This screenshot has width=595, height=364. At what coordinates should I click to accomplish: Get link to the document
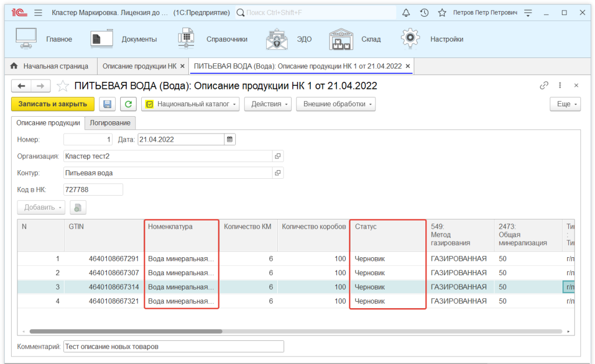pyautogui.click(x=544, y=85)
